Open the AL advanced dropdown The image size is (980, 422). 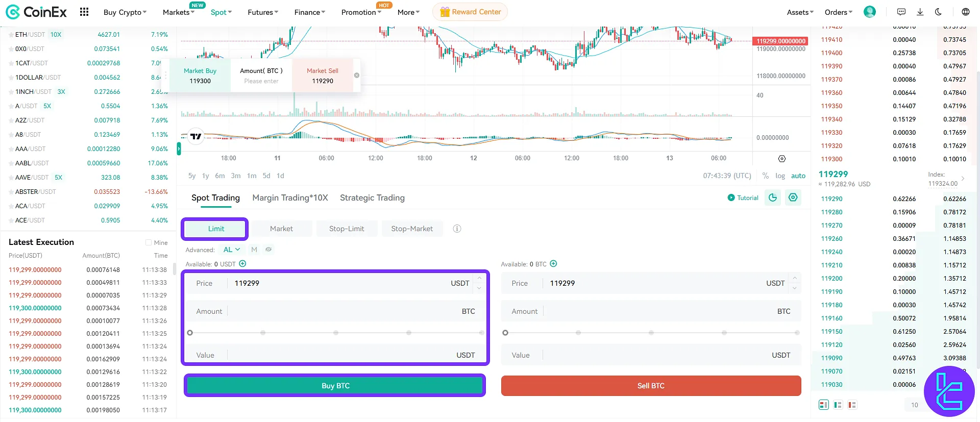(x=232, y=250)
